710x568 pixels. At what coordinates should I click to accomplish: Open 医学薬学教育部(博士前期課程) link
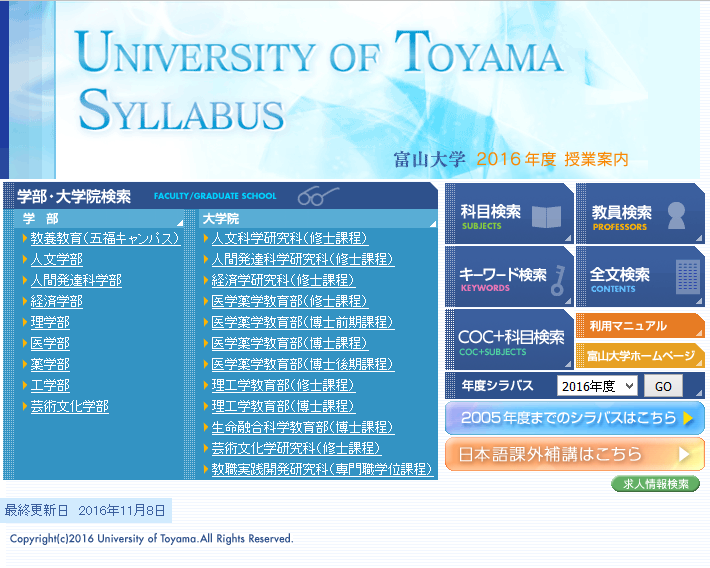click(303, 323)
